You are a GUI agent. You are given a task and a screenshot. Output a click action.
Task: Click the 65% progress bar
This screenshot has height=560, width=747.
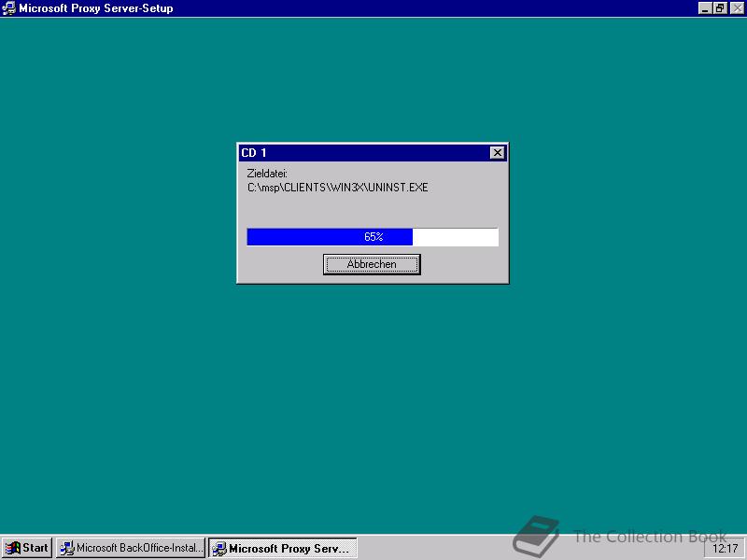point(373,237)
